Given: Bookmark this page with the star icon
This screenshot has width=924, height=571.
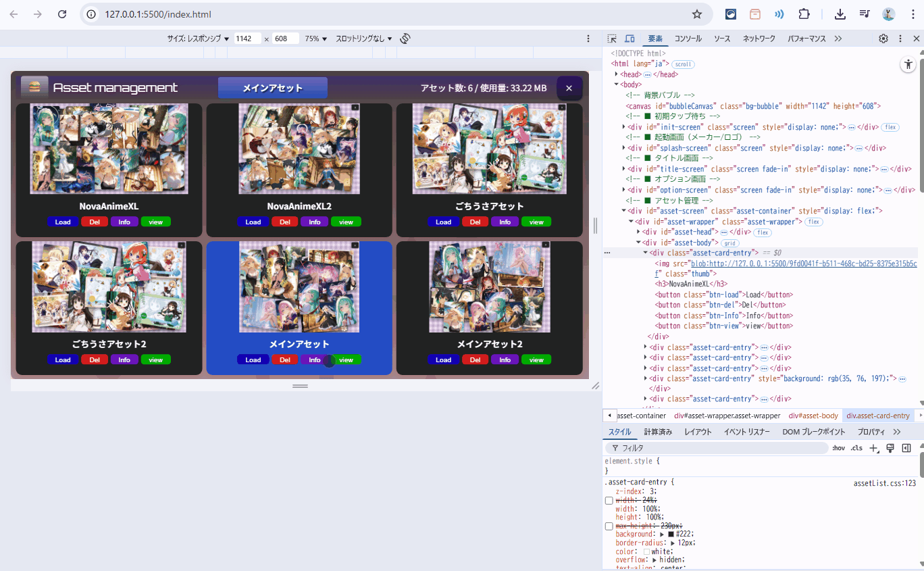Looking at the screenshot, I should coord(697,14).
